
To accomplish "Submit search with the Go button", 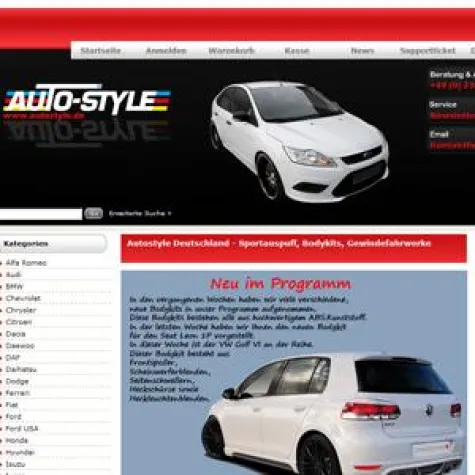I will pyautogui.click(x=93, y=213).
